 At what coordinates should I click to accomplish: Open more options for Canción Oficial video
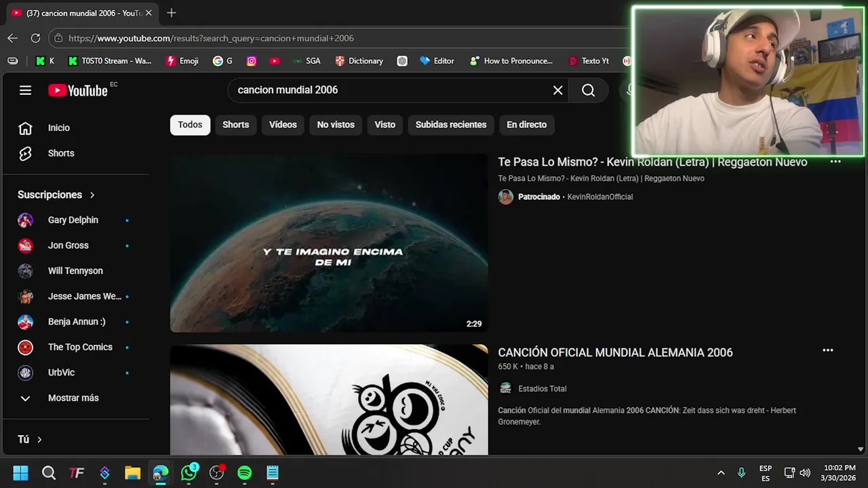tap(827, 350)
